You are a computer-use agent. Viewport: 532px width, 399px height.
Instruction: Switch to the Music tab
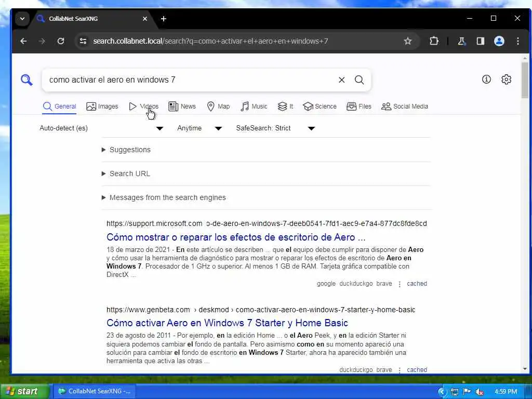254,107
